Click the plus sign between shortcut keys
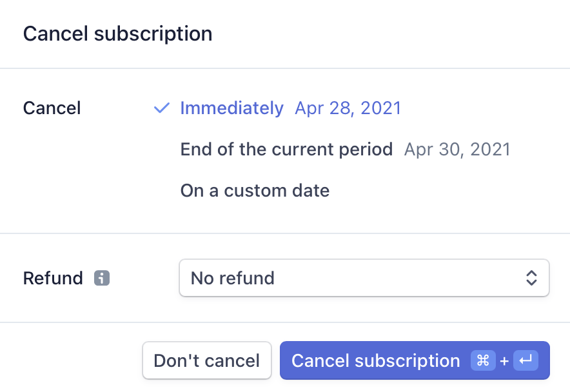Viewport: 570px width, 392px height. click(x=504, y=361)
